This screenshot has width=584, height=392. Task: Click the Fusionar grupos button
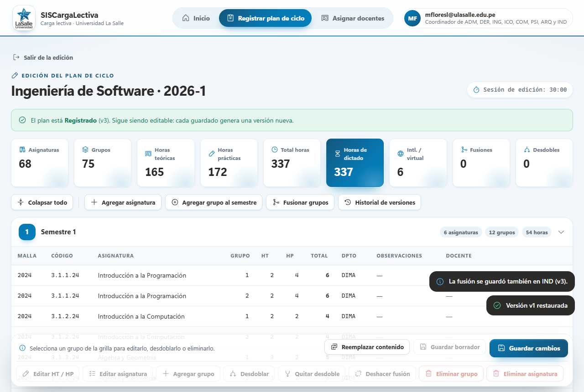point(300,202)
